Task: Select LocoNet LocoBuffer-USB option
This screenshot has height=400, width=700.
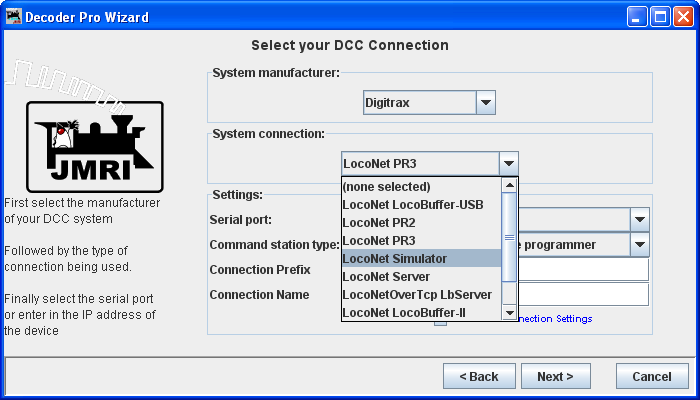Action: (x=420, y=204)
